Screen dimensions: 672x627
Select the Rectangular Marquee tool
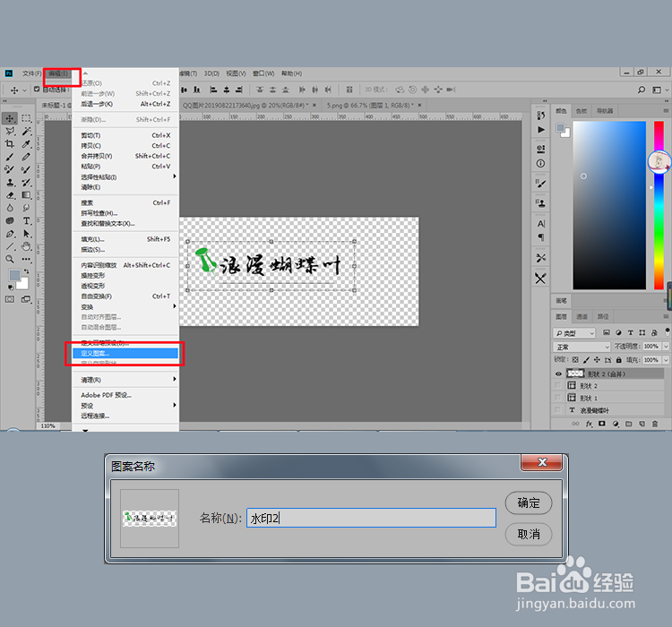click(x=26, y=118)
